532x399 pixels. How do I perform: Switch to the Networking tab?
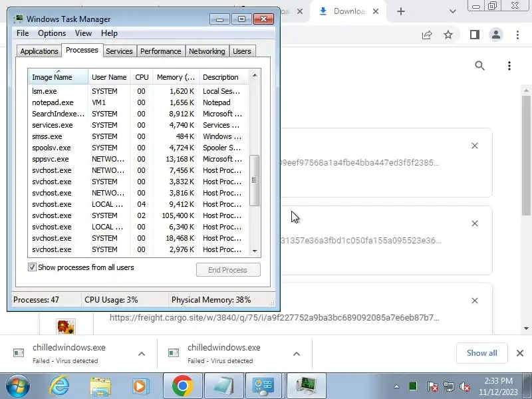207,51
